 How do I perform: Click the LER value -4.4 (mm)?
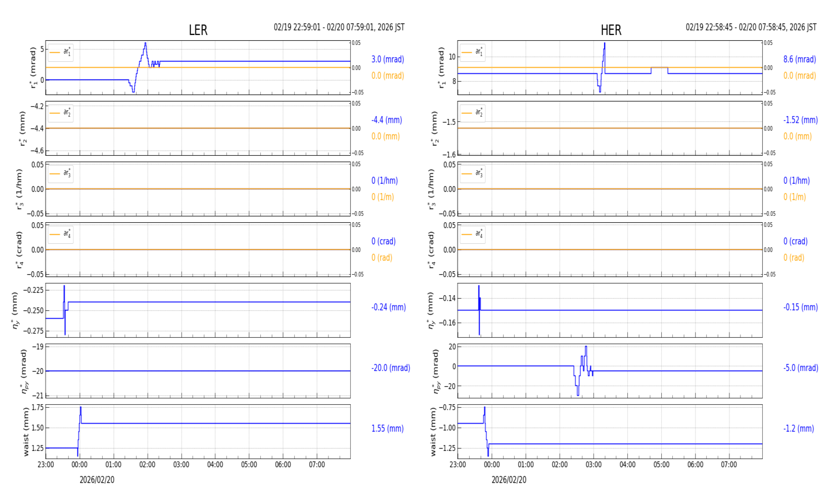pyautogui.click(x=386, y=120)
